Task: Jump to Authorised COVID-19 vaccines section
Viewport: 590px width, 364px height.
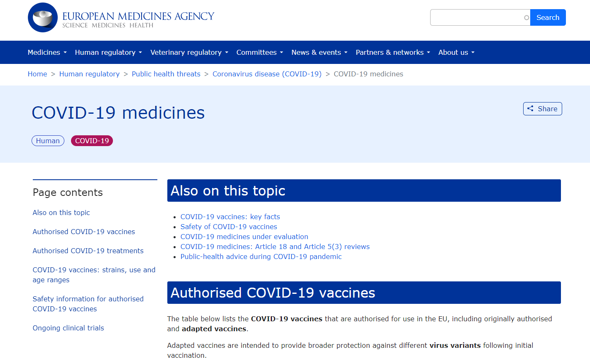Action: (x=84, y=232)
